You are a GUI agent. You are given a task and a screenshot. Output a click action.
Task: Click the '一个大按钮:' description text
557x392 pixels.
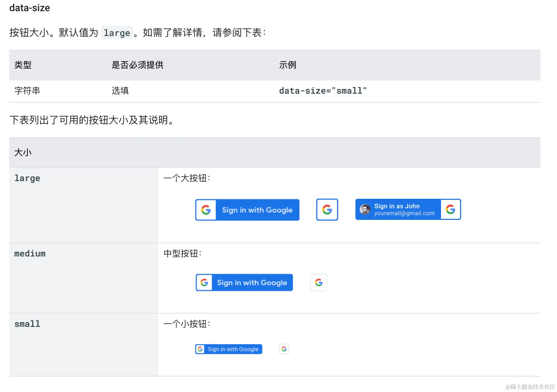187,178
